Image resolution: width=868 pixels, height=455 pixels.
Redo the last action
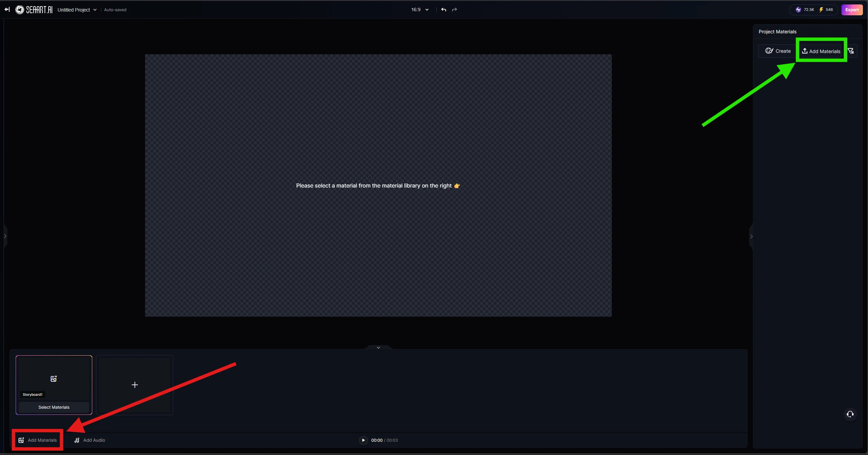(x=454, y=10)
